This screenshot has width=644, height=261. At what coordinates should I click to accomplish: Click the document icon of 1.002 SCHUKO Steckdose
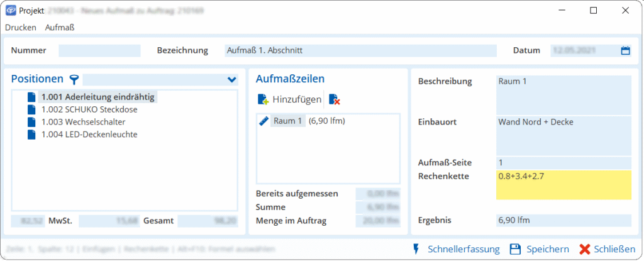click(32, 109)
